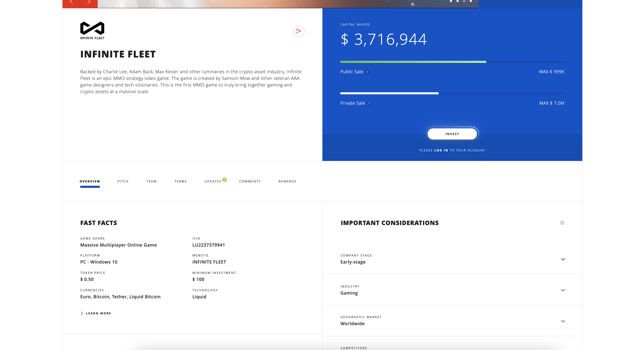Screen dimensions: 644x350
Task: View the Comments tab
Action: point(250,181)
